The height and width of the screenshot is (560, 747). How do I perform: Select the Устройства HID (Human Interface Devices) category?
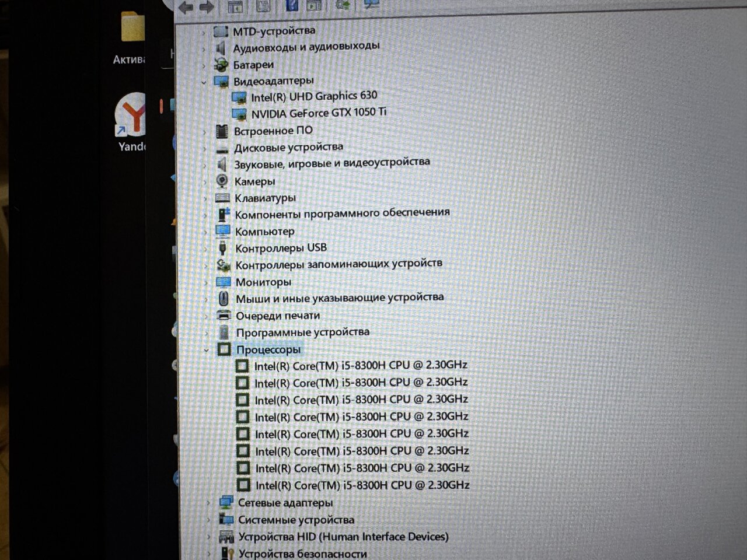[x=343, y=537]
